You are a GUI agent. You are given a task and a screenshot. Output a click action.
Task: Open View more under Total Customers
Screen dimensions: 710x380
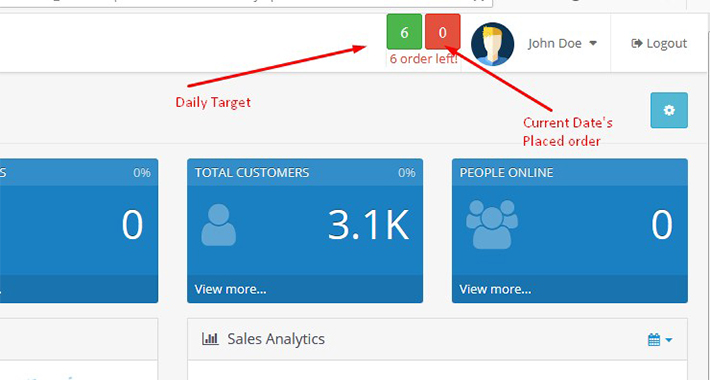coord(230,289)
